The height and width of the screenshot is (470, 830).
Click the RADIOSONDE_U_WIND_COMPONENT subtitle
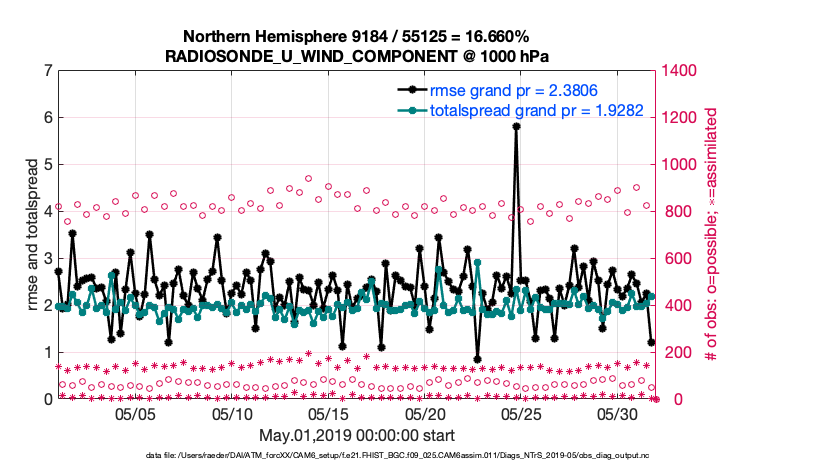357,56
